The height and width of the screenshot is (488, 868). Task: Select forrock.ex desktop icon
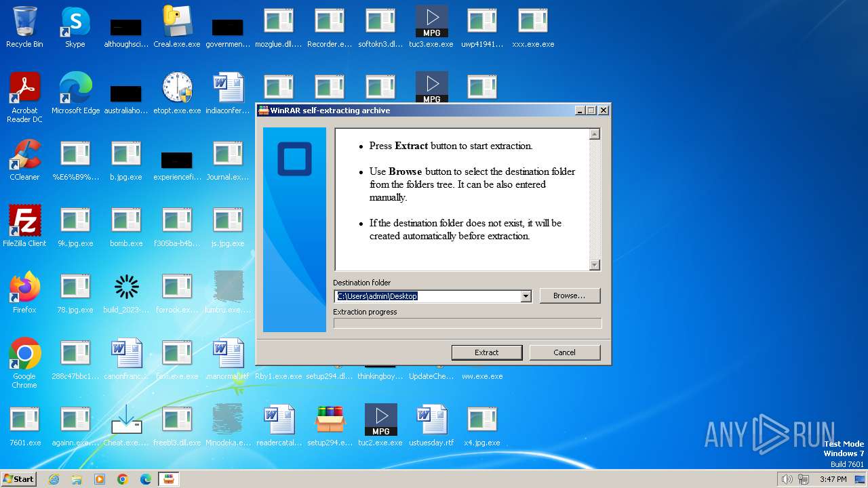(177, 293)
